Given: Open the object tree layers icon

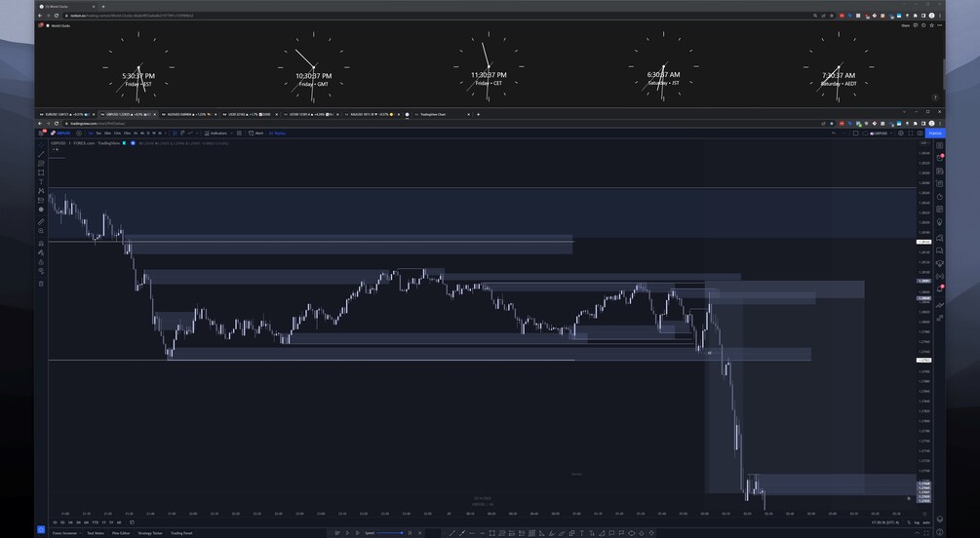Looking at the screenshot, I should click(939, 519).
